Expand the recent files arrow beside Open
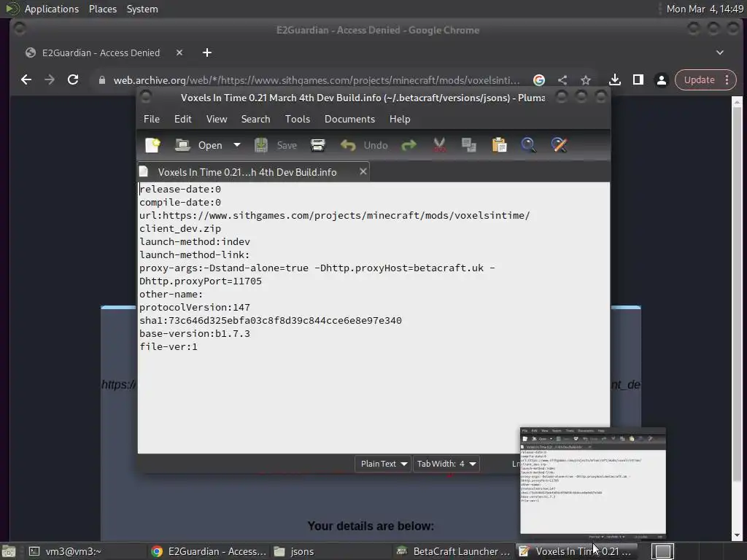The width and height of the screenshot is (747, 560). click(237, 145)
